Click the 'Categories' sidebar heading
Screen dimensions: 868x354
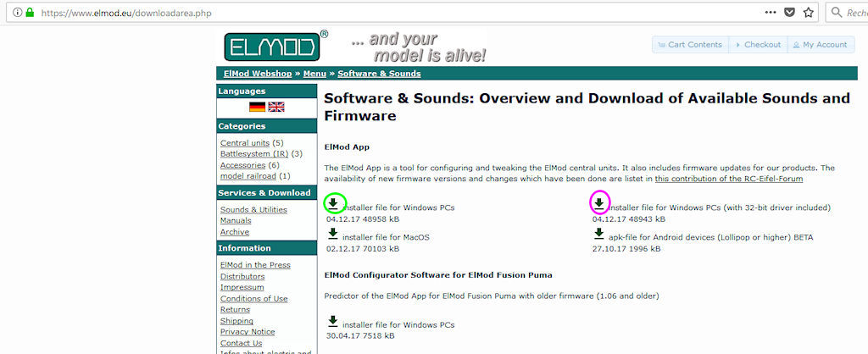267,126
